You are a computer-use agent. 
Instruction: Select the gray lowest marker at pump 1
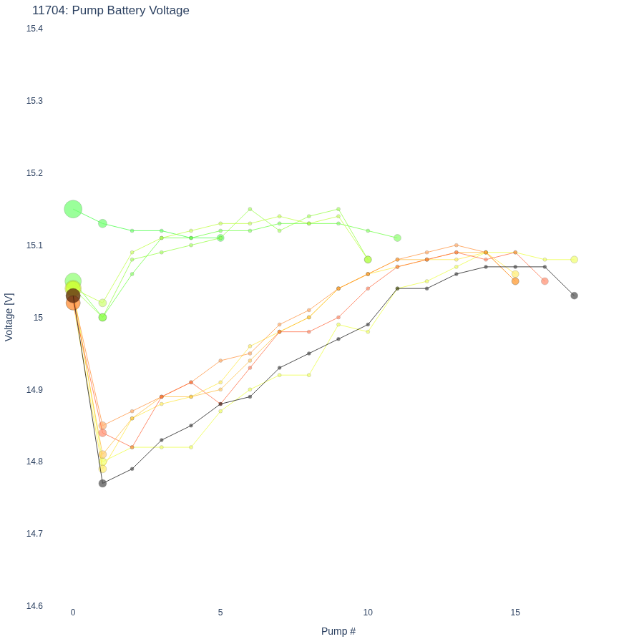click(102, 484)
